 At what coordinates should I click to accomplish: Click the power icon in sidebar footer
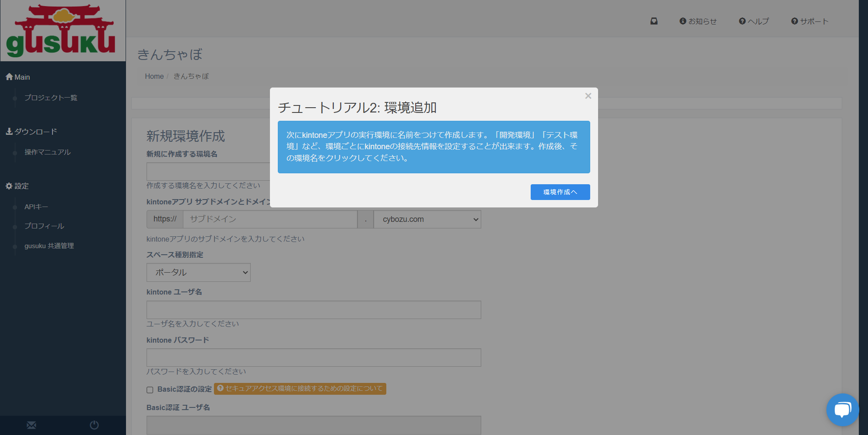94,425
